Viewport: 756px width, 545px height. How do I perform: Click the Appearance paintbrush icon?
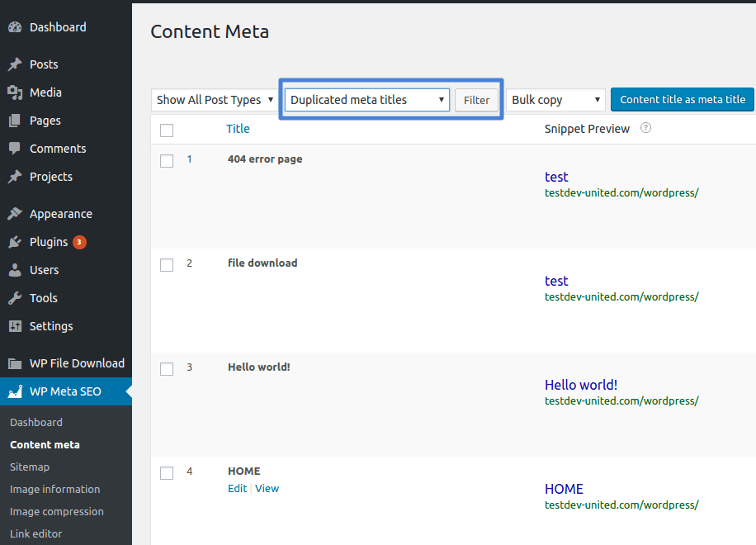[x=15, y=214]
